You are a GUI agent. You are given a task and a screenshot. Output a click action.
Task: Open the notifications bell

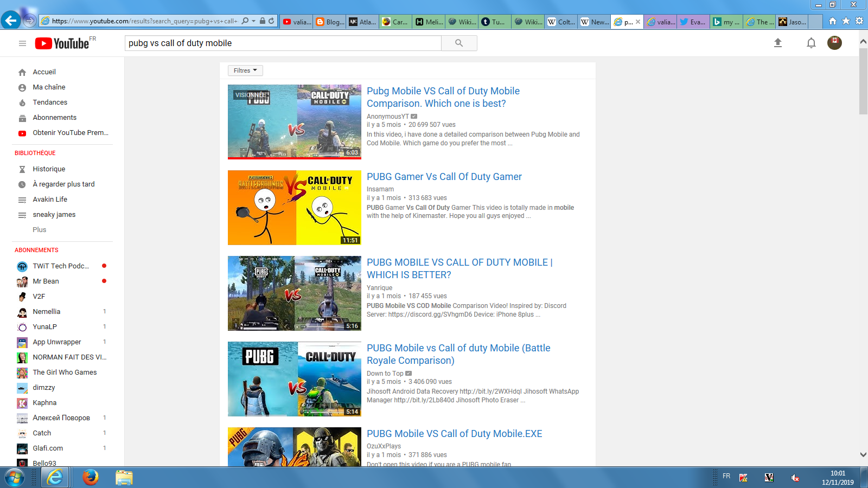pos(811,43)
